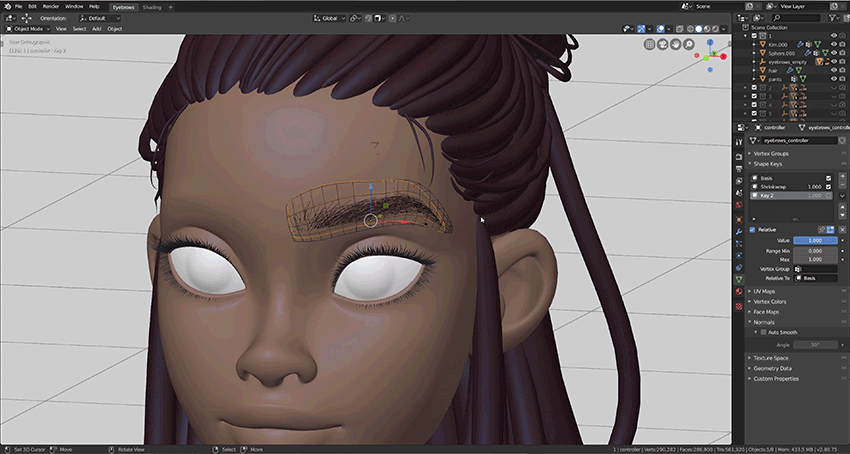Open the Window menu

74,7
